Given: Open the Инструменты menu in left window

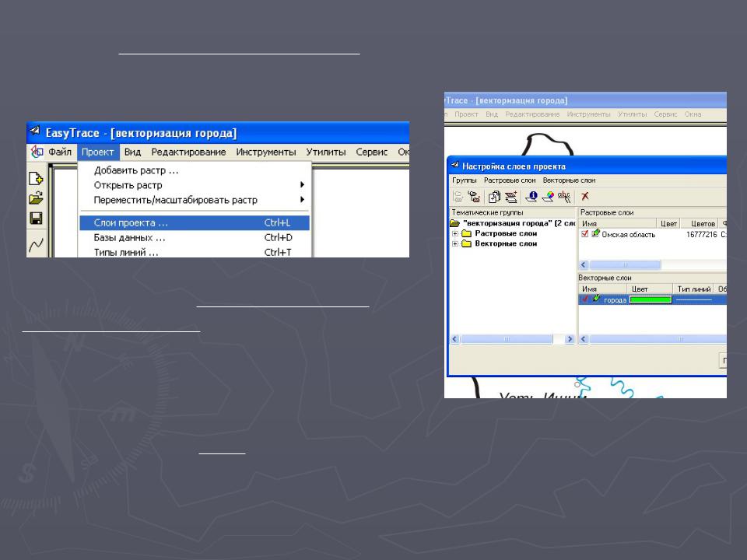Looking at the screenshot, I should coord(266,152).
